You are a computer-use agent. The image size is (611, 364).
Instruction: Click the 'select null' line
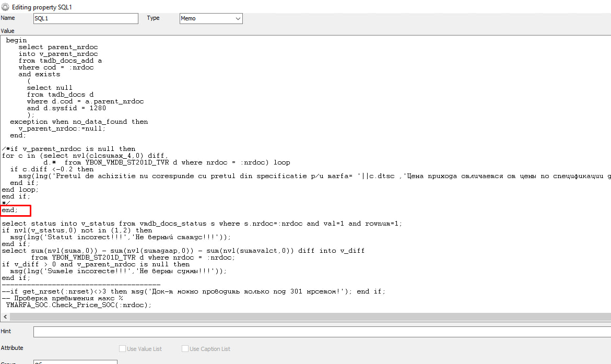coord(50,88)
